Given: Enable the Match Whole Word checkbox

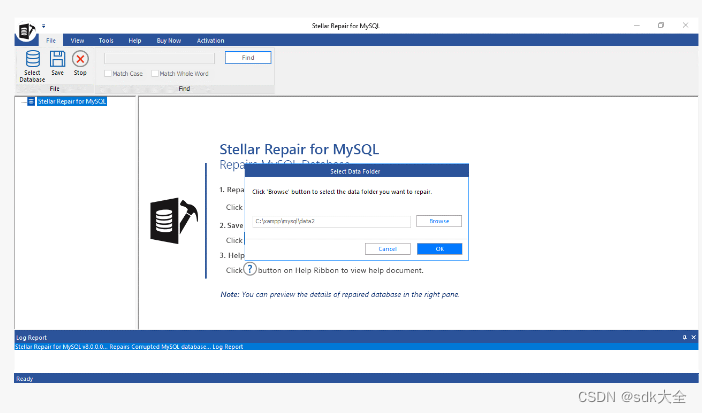Looking at the screenshot, I should [154, 73].
